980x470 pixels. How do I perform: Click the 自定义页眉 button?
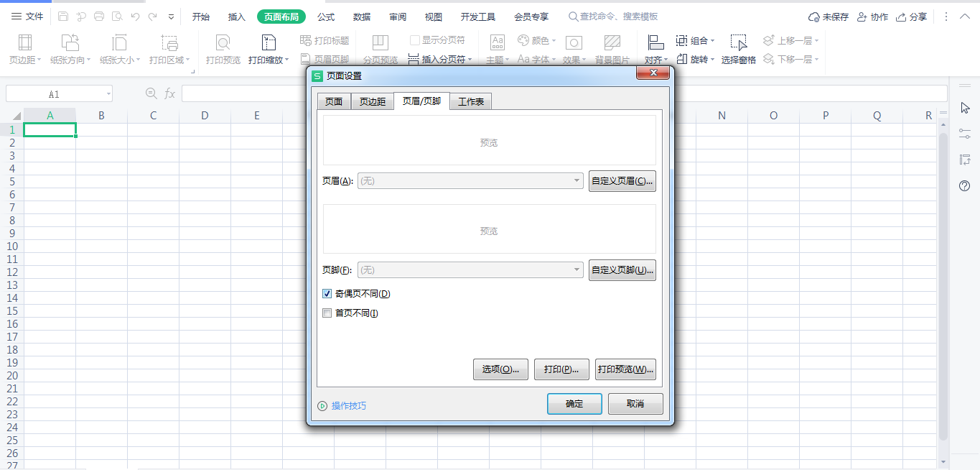(622, 181)
